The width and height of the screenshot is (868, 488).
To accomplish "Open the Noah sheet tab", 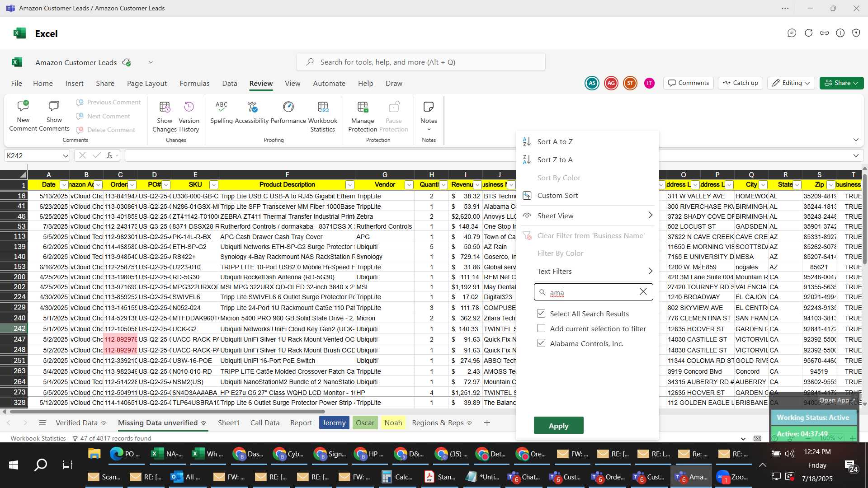I will click(393, 423).
